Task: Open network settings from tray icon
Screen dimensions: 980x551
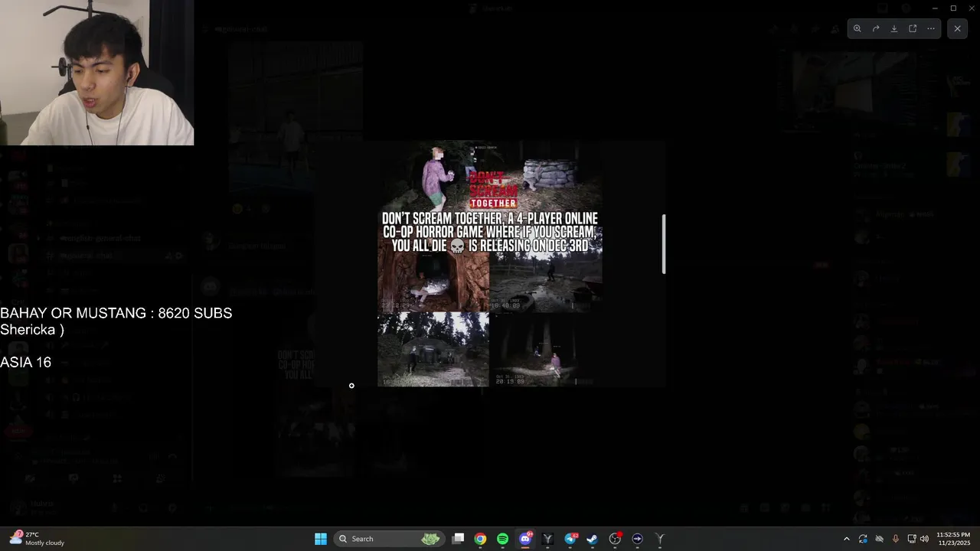Action: click(911, 539)
